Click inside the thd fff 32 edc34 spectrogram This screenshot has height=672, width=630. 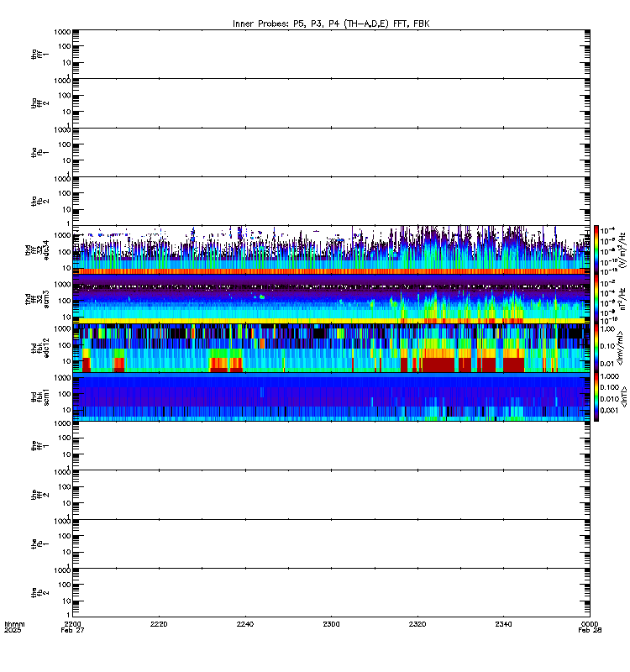331,250
